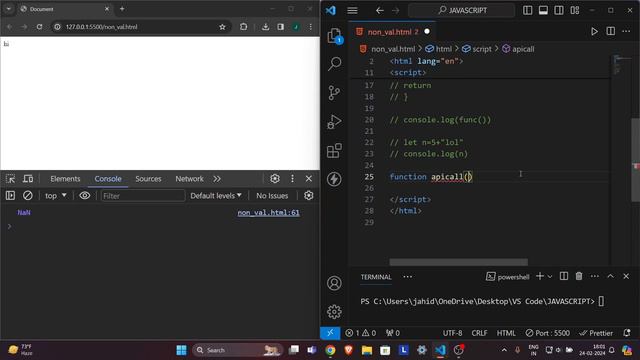Click the JAVASCRIPT command center search
Viewport: 640px width, 360px height.
[462, 10]
